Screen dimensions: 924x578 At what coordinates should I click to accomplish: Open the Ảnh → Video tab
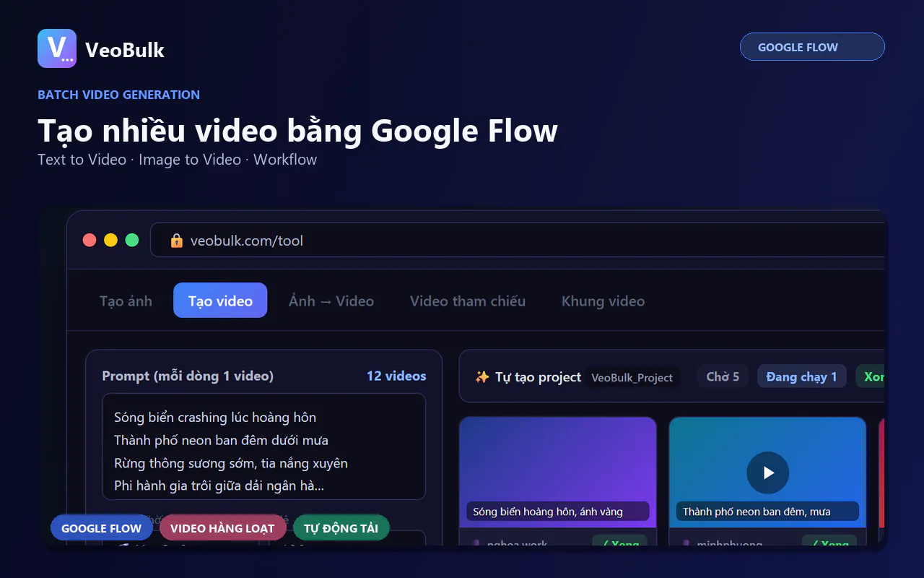[x=331, y=301]
